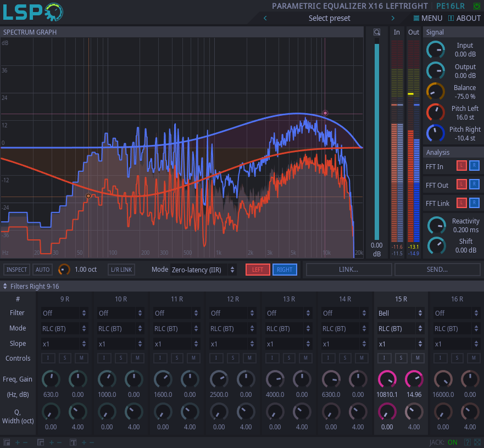The height and width of the screenshot is (448, 484).
Task: Click the green plugin power icon
Action: 476,6
